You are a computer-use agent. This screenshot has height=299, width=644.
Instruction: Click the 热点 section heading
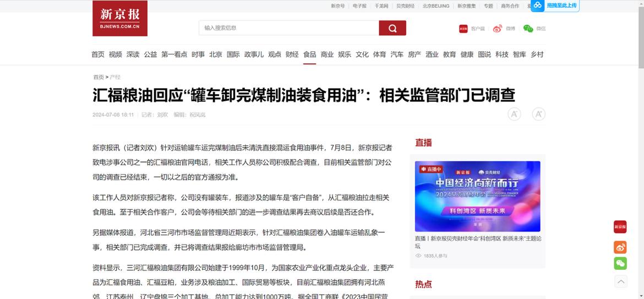(423, 284)
